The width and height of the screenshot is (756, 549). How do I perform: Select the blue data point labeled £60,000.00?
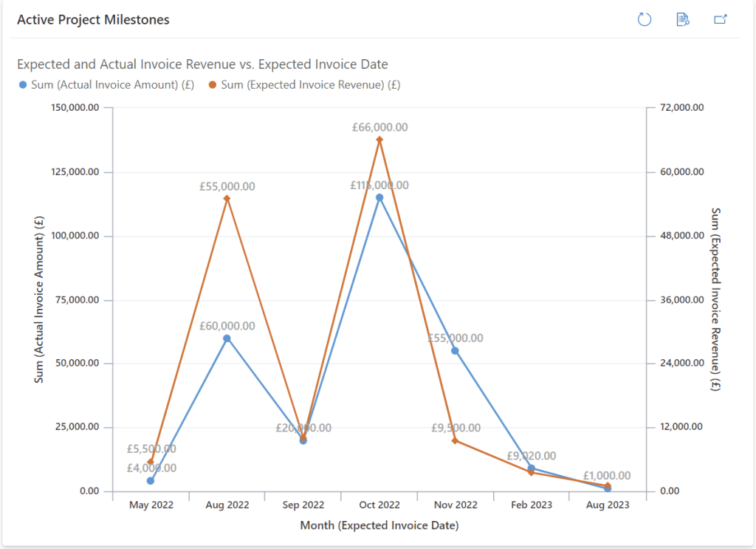(x=227, y=338)
